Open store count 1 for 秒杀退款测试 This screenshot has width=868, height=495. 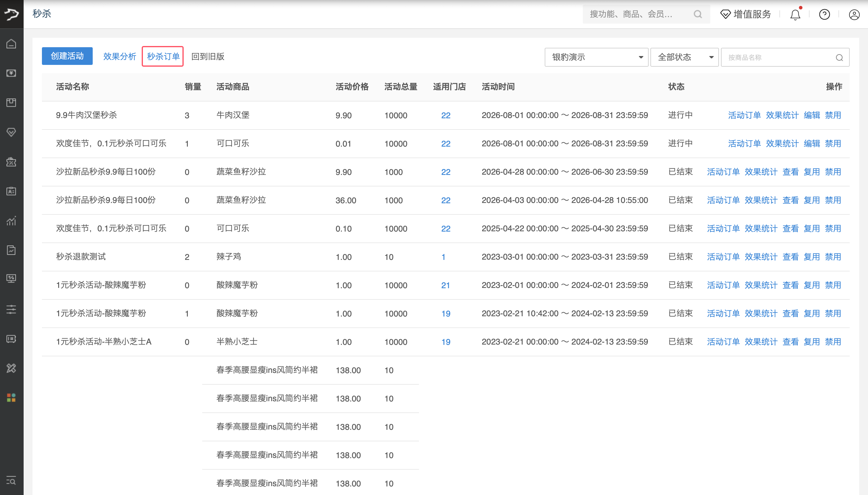tap(443, 257)
